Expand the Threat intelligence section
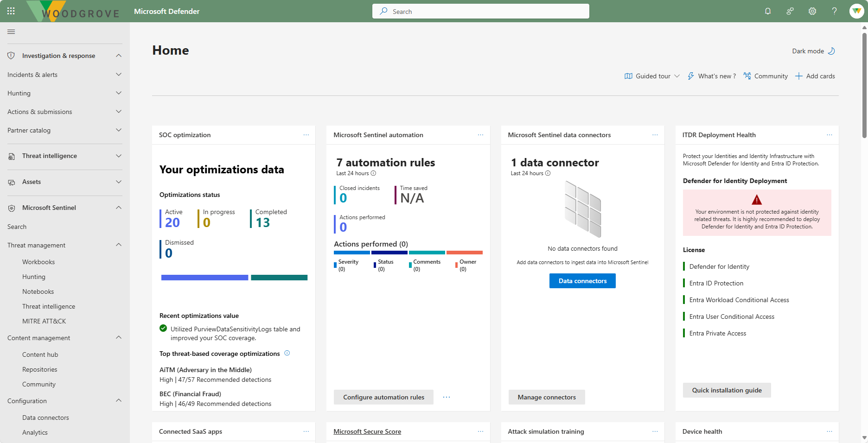The width and height of the screenshot is (868, 443). 119,156
